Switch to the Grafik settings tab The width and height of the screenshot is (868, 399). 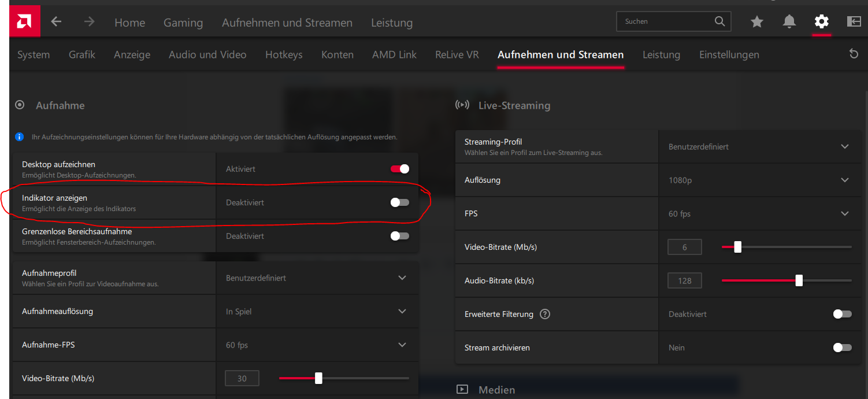pyautogui.click(x=82, y=54)
